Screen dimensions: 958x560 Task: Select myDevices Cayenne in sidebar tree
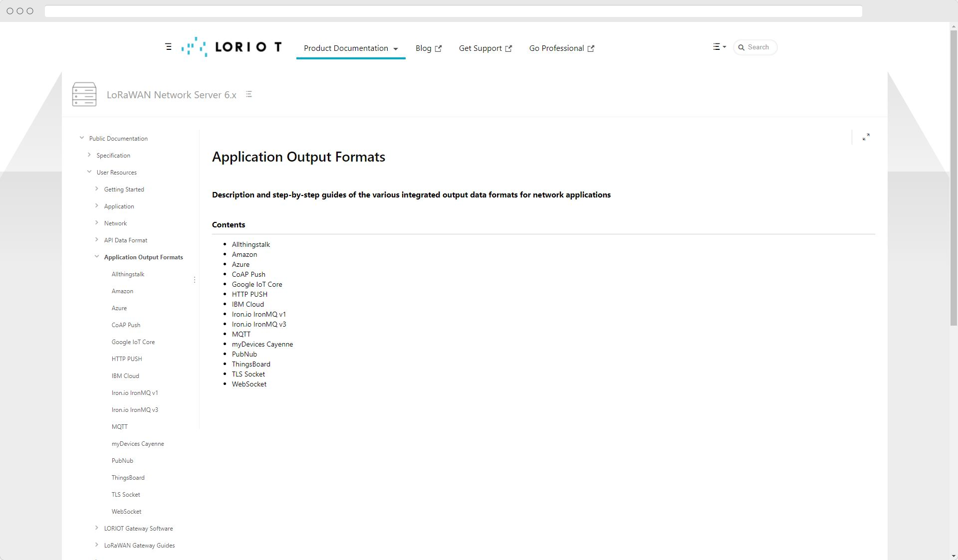pos(138,444)
